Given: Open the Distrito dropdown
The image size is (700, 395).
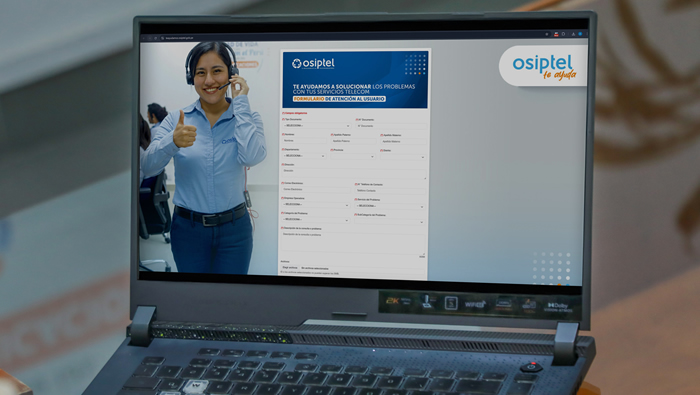Looking at the screenshot, I should (403, 157).
